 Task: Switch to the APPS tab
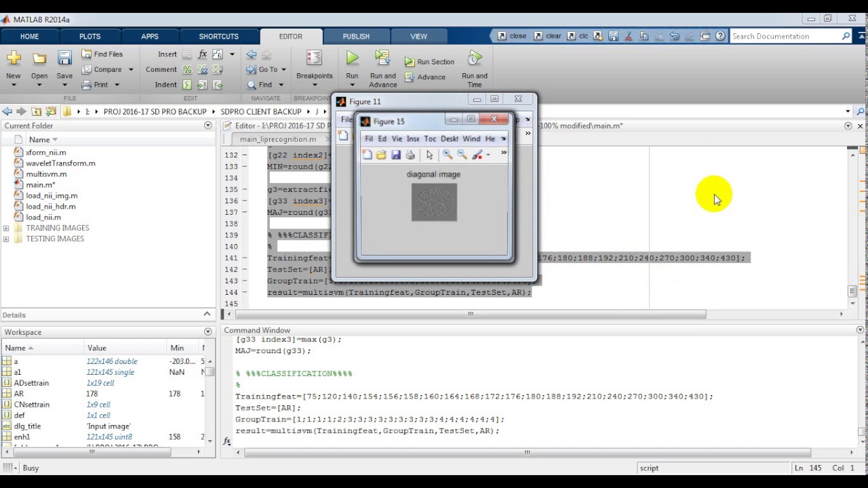pyautogui.click(x=150, y=37)
